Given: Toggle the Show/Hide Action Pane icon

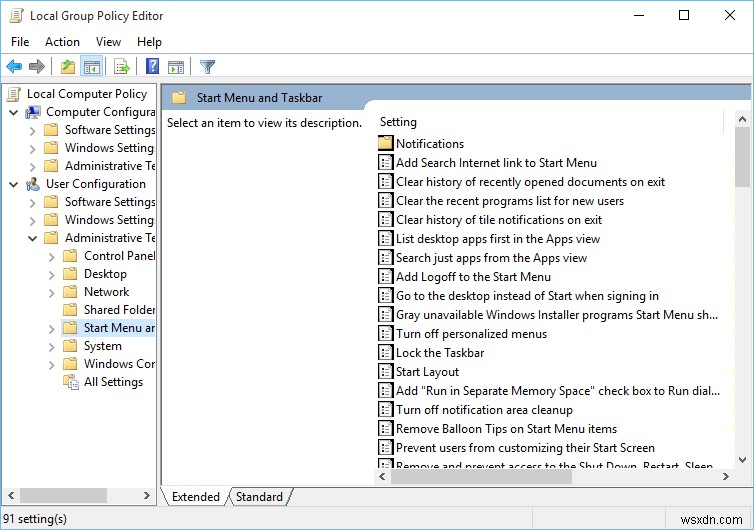Looking at the screenshot, I should coord(176,67).
